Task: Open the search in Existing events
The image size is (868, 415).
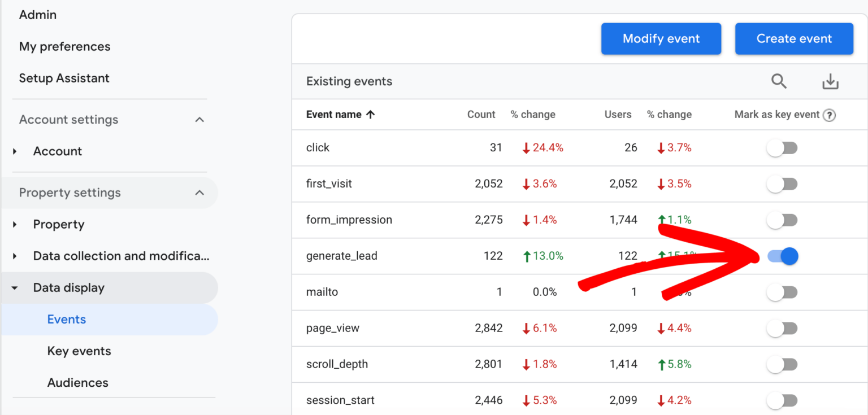Action: [779, 81]
